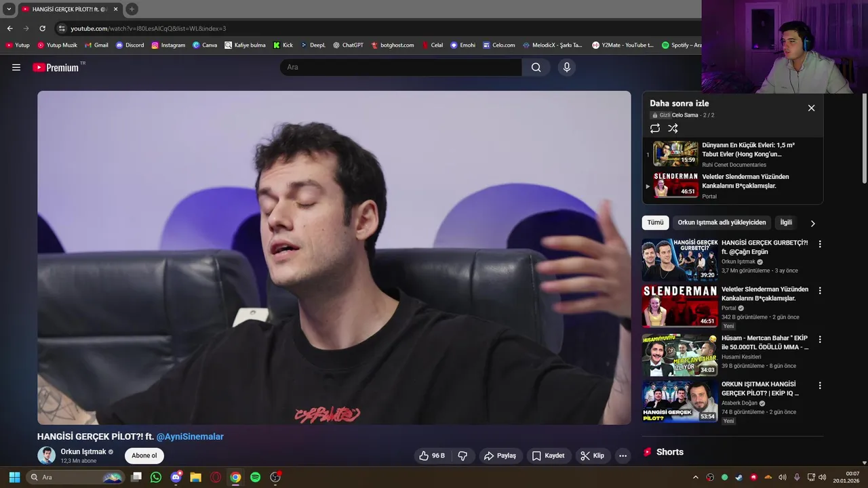Click the search magnifier button
The height and width of the screenshot is (488, 868).
click(x=536, y=67)
